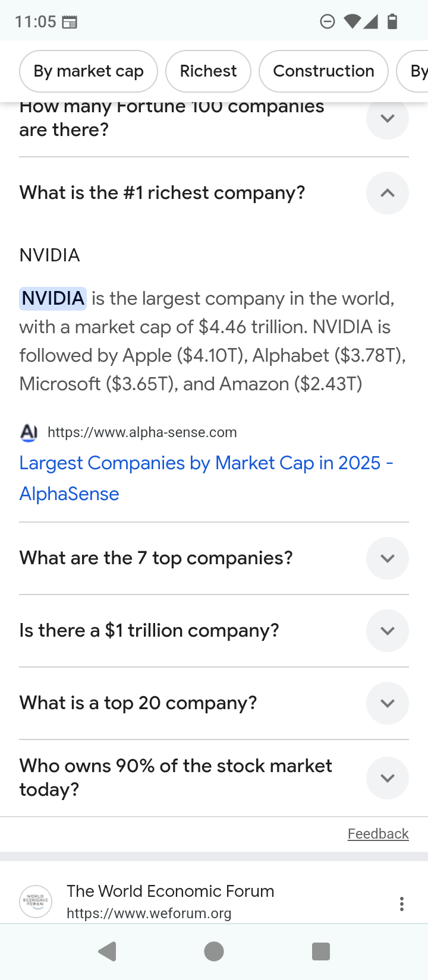Collapse the '#1 richest company' answer
428x980 pixels.
coord(387,193)
